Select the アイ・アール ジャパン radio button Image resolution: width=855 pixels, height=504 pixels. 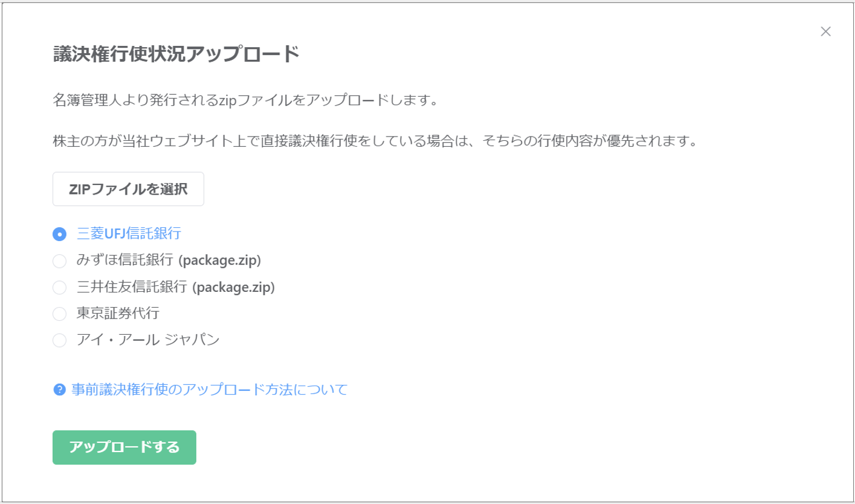[59, 341]
